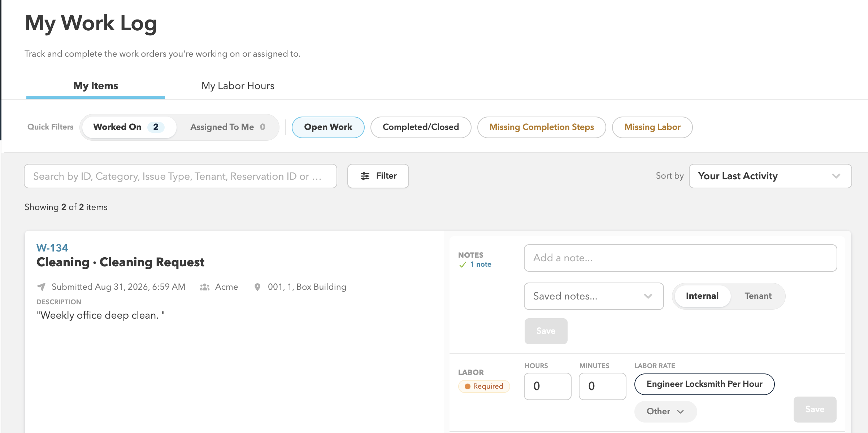Click Save in the labor section

tap(815, 409)
